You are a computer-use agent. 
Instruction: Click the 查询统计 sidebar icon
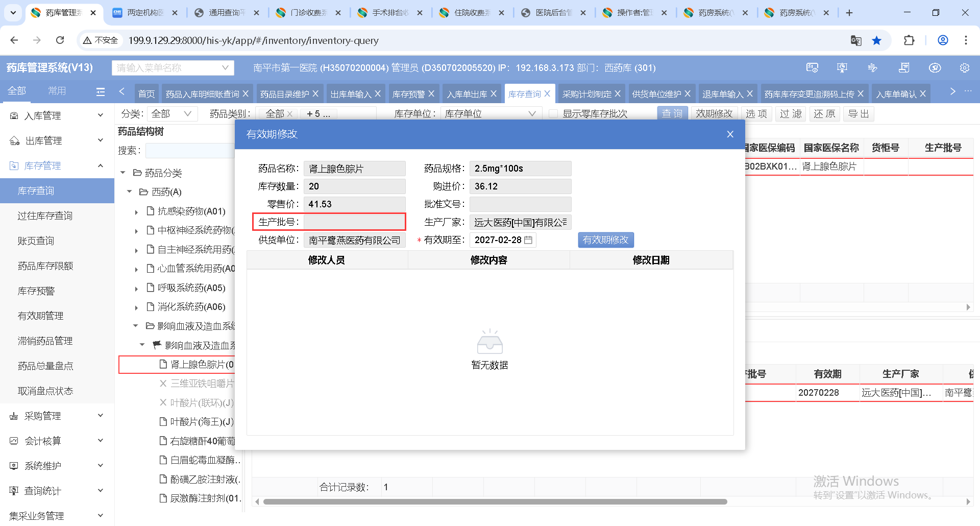pos(14,491)
